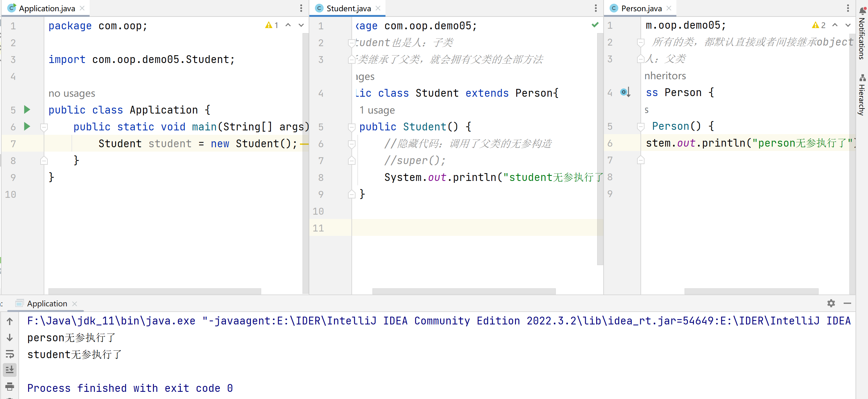Click the Student.java horizontal scrollbar
Viewport: 868px width, 399px height.
(x=464, y=291)
